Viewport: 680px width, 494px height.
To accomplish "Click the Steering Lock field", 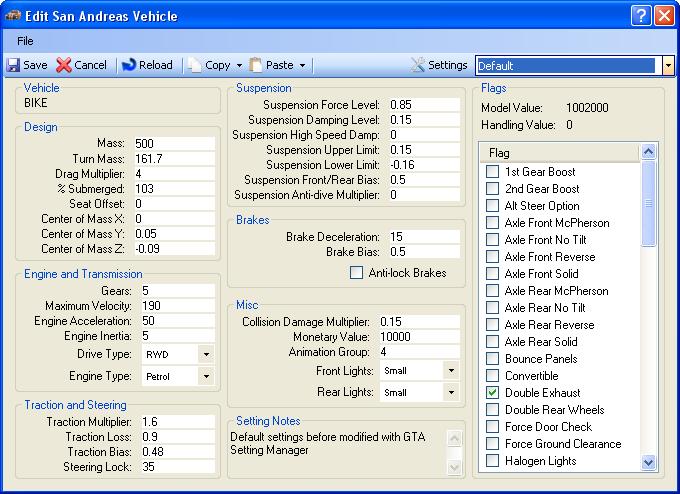I will tap(178, 467).
